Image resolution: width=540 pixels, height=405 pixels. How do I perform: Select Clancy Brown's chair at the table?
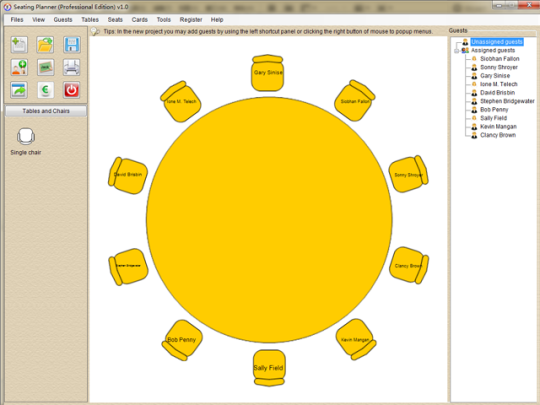click(x=409, y=265)
